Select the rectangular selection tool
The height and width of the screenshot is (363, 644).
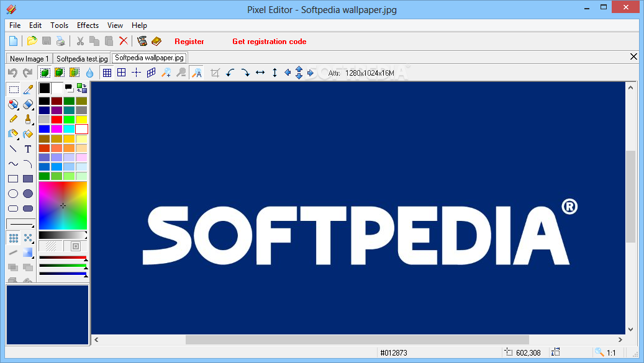(14, 89)
